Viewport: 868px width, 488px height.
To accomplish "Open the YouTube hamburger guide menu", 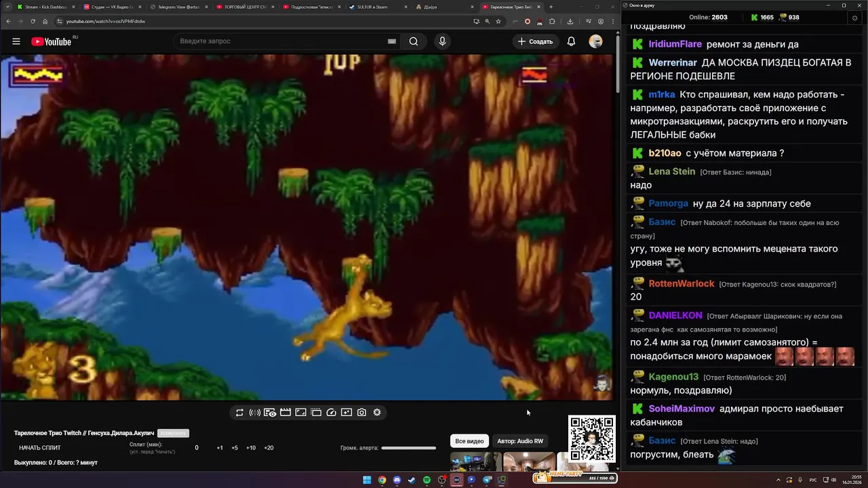I will tap(16, 41).
